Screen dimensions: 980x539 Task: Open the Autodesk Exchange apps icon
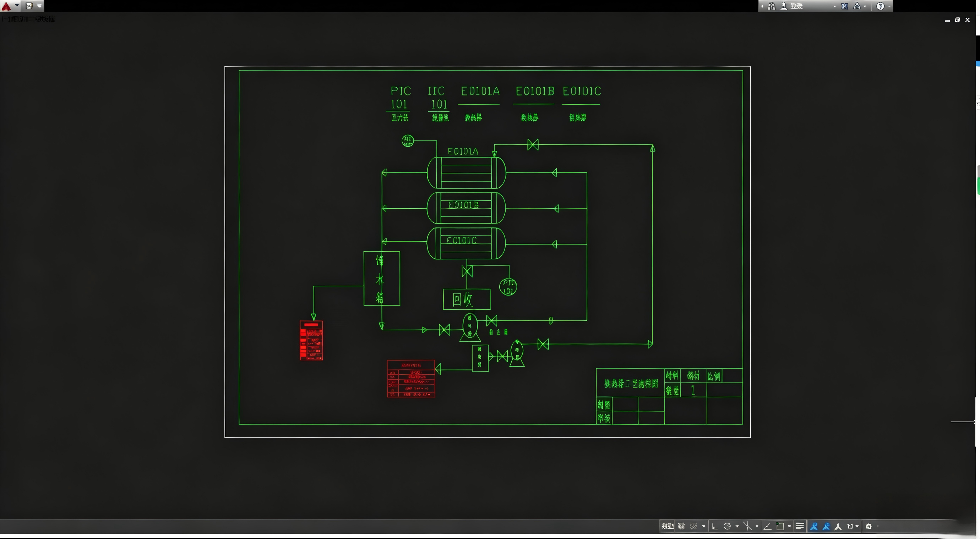(x=844, y=6)
